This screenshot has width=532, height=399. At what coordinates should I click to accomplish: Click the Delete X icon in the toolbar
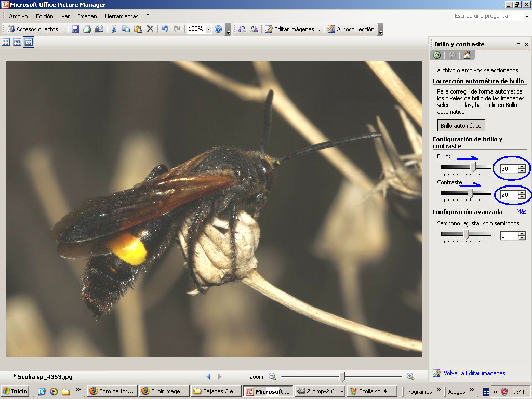point(150,29)
